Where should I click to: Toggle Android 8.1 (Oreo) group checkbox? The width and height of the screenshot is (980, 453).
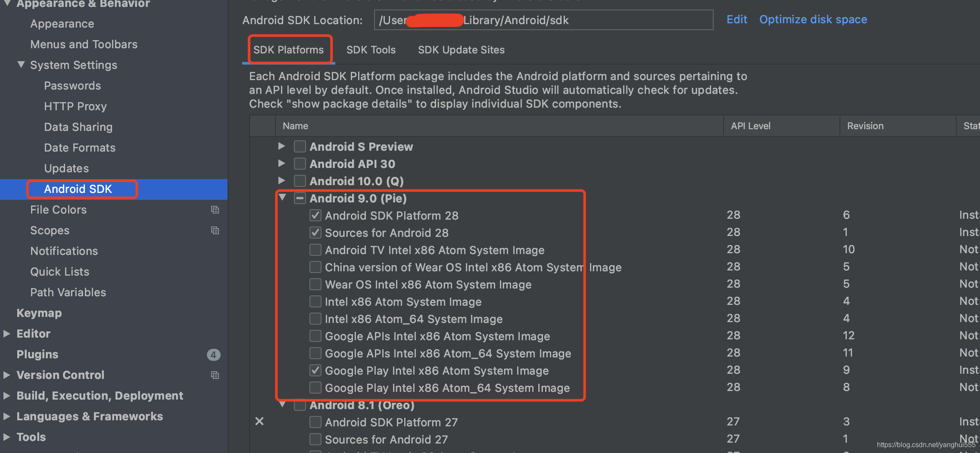point(300,406)
